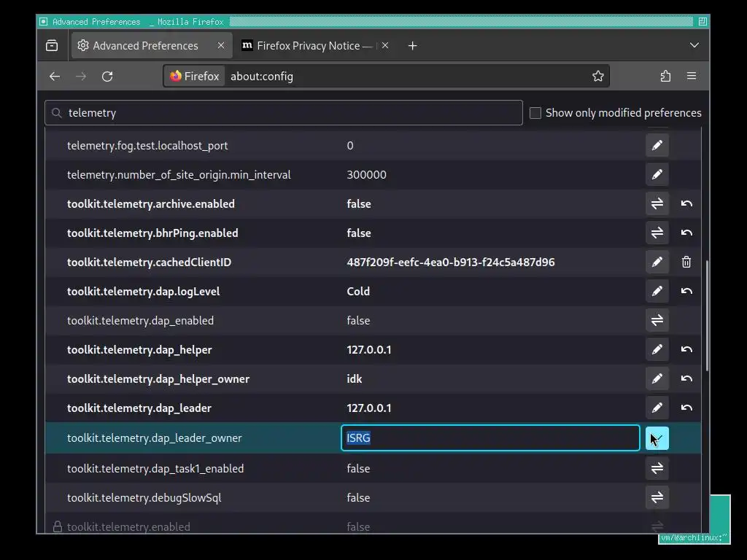Reset toolkit.telemetry.archive.enabled to default
The height and width of the screenshot is (560, 747).
[x=686, y=203]
